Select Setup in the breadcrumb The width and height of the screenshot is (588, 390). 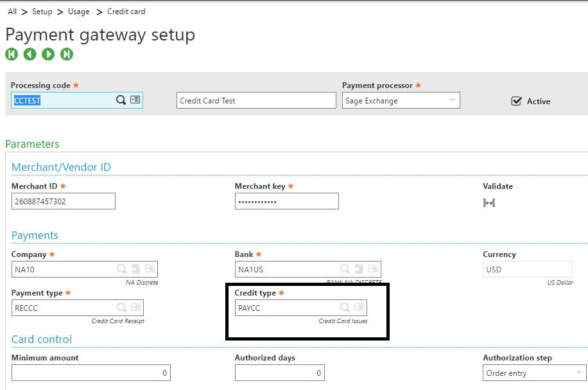(42, 11)
